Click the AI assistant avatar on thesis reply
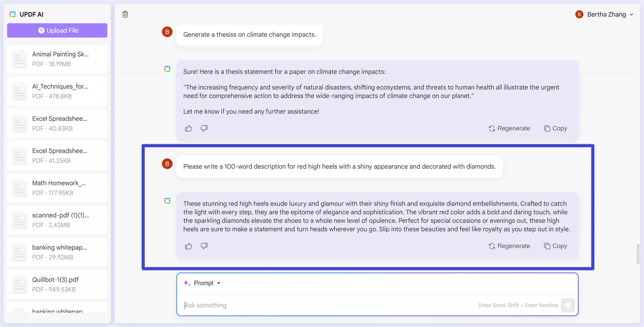The height and width of the screenshot is (327, 644). pyautogui.click(x=167, y=68)
